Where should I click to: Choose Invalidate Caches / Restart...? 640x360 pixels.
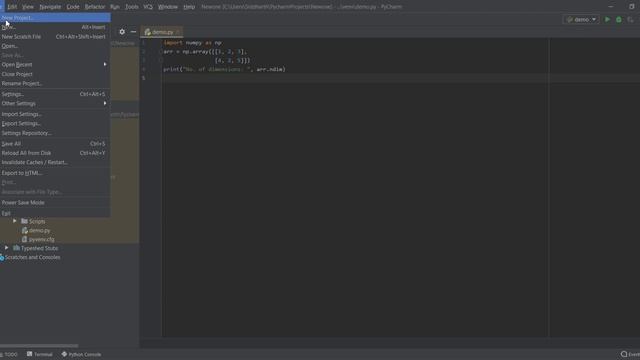(55, 162)
